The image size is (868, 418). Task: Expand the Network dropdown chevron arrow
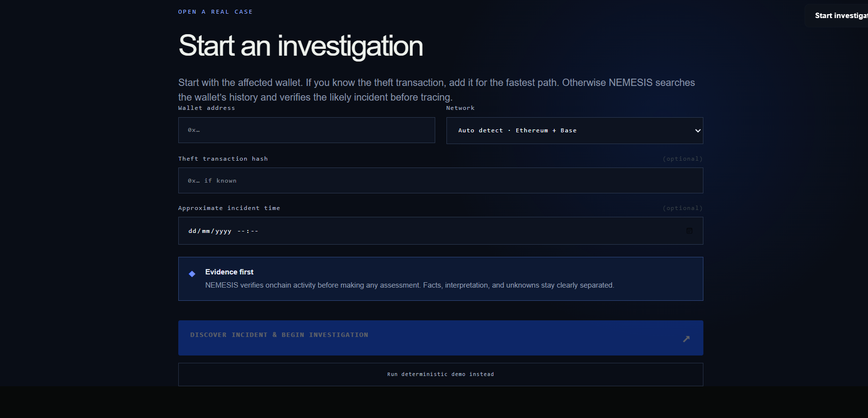pyautogui.click(x=698, y=130)
